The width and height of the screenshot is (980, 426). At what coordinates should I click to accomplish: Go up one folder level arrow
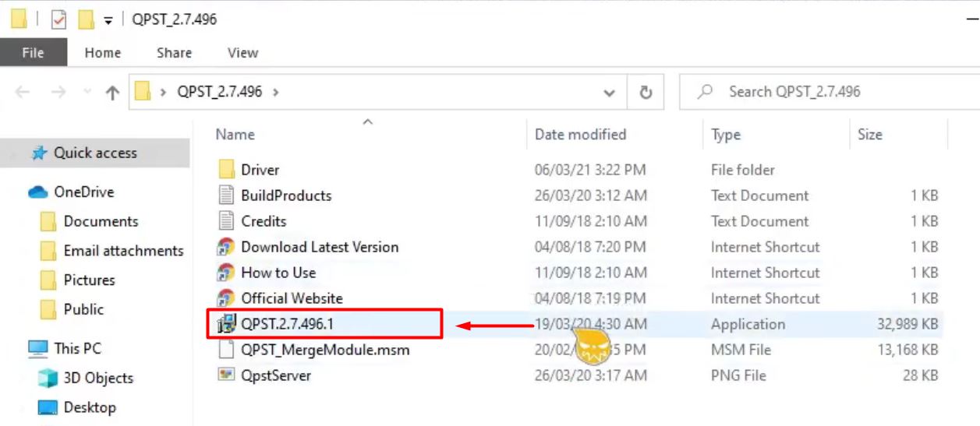112,93
